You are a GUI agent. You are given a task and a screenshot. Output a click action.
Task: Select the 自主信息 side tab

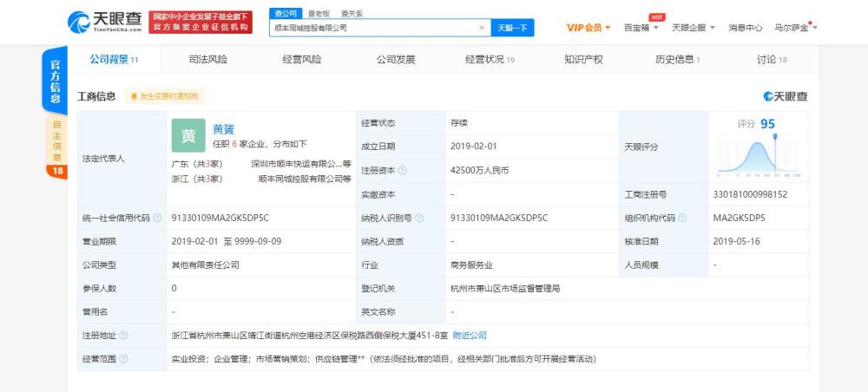tap(56, 140)
